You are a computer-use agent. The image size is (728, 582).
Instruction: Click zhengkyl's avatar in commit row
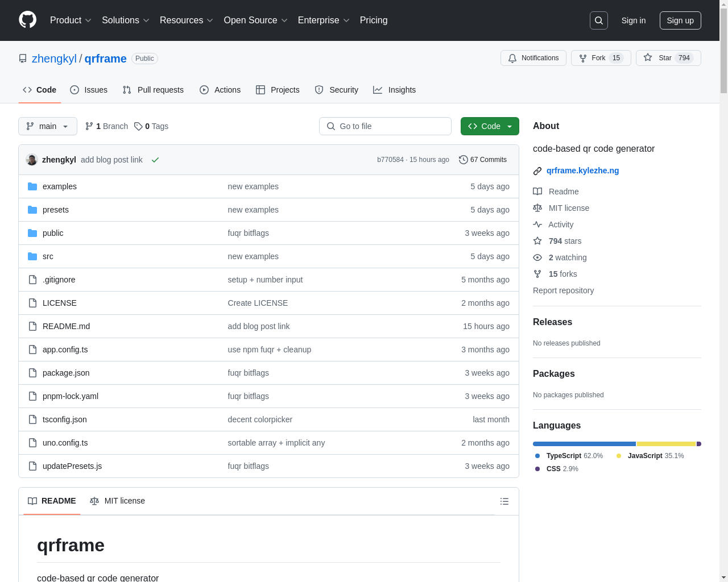point(32,160)
